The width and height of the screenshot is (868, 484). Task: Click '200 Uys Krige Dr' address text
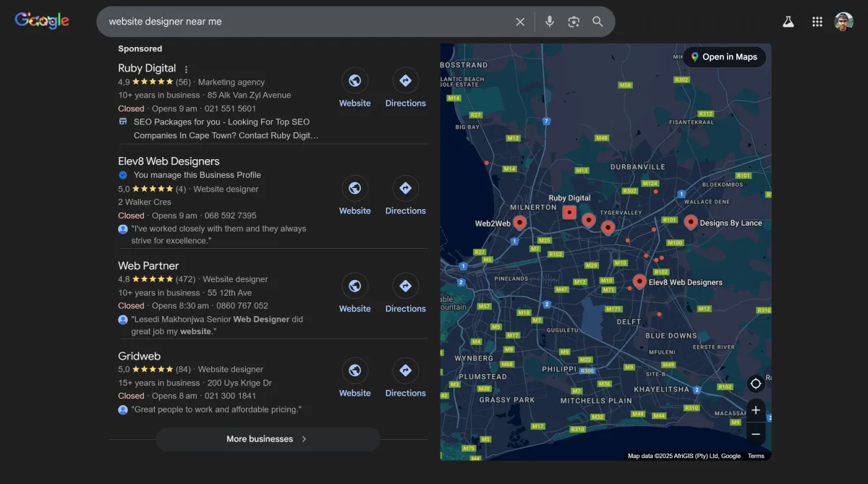(239, 383)
